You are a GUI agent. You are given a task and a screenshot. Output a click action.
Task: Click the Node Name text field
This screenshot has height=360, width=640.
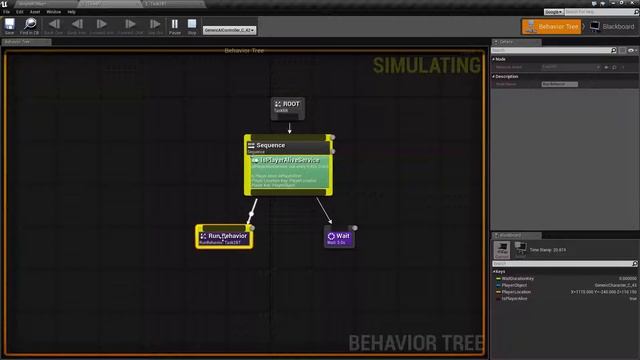pos(560,84)
